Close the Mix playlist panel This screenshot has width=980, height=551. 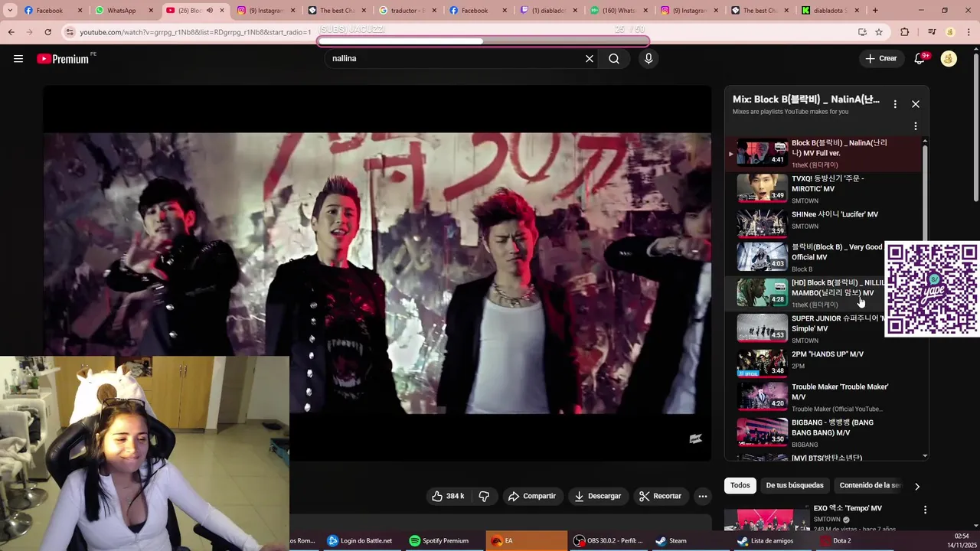point(916,104)
